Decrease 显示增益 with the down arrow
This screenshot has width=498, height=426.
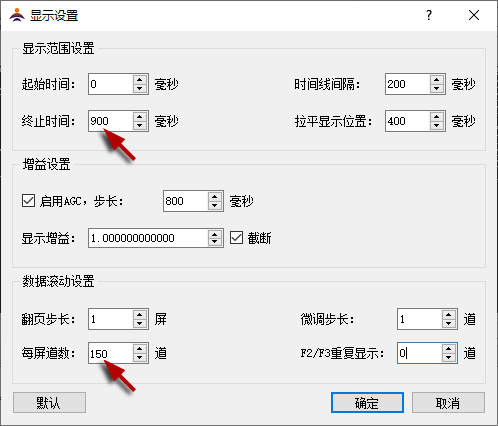coord(215,242)
